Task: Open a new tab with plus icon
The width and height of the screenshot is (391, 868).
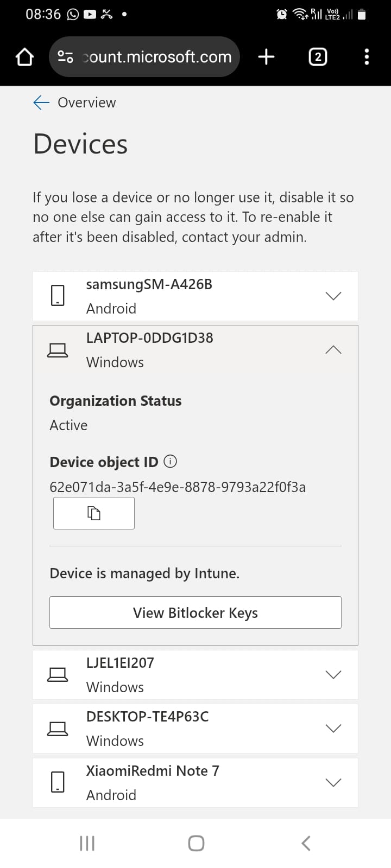Action: click(266, 56)
